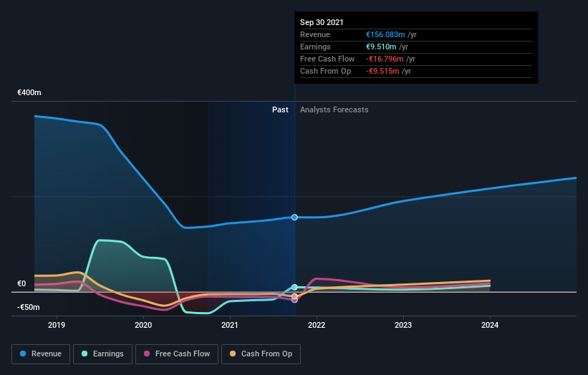Viewport: 588px width, 375px height.
Task: Click the 2021 x-axis label
Action: point(230,325)
